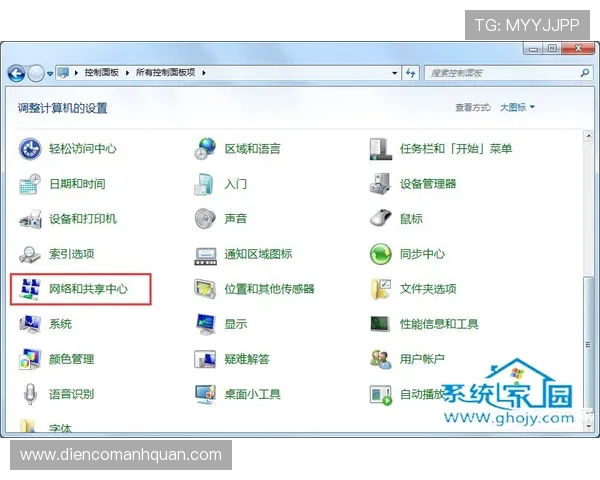Screen dimensions: 600x480
Task: Click the 显示 text label
Action: [x=235, y=324]
